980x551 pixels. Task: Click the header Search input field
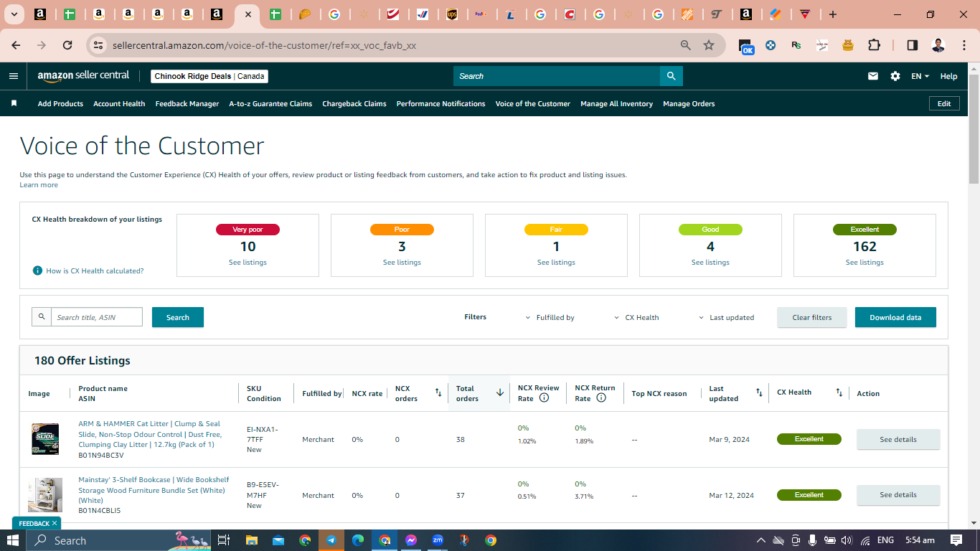pyautogui.click(x=557, y=76)
